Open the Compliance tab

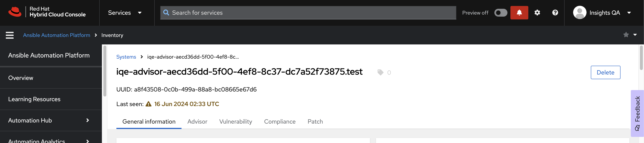pyautogui.click(x=279, y=122)
